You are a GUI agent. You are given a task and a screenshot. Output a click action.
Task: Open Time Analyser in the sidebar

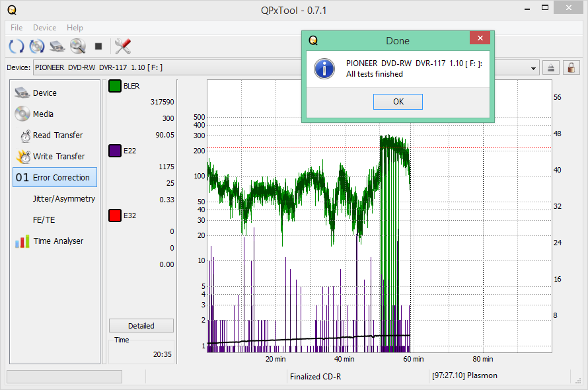[55, 241]
